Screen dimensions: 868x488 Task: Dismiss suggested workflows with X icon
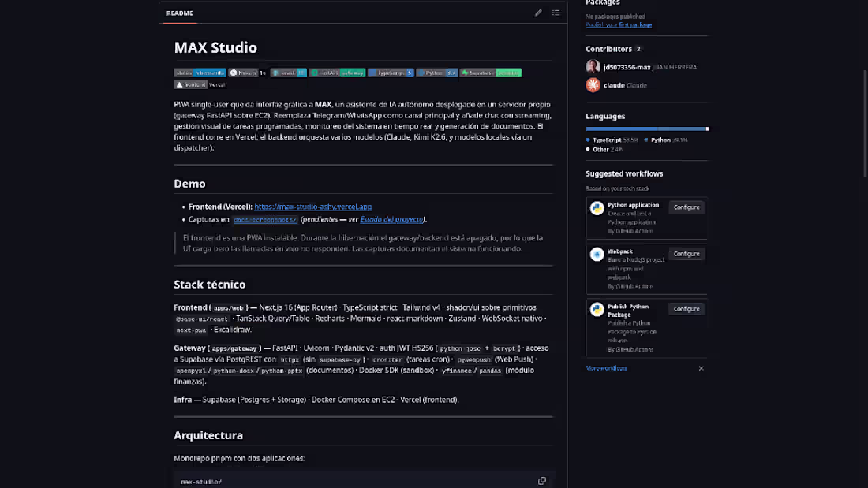click(x=701, y=368)
